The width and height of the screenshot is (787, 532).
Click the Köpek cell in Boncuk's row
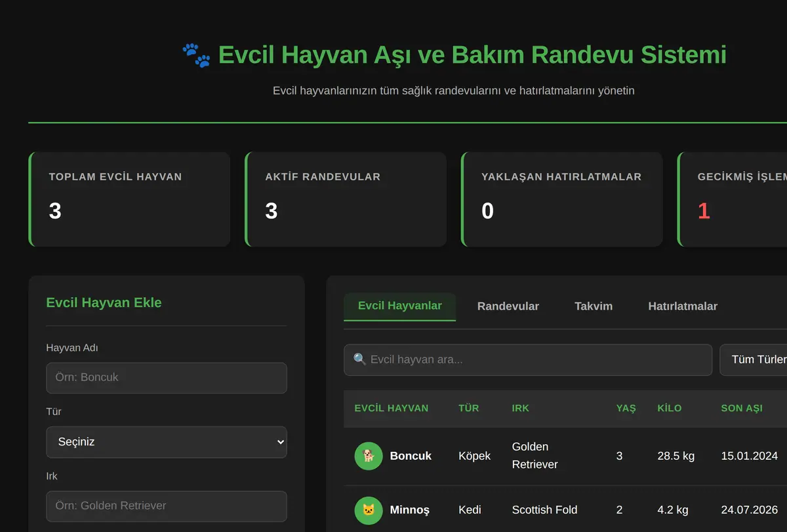(x=474, y=456)
